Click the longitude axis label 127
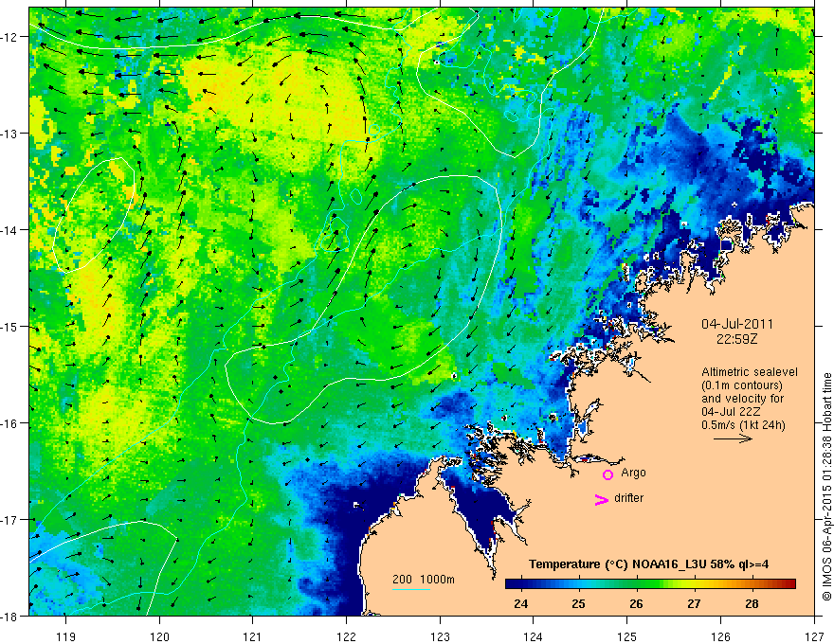The height and width of the screenshot is (644, 834). [814, 636]
